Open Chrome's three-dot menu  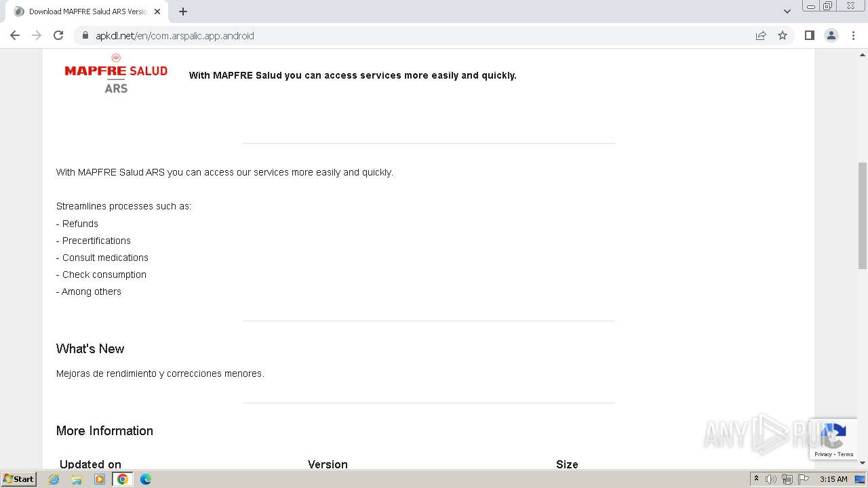tap(852, 35)
